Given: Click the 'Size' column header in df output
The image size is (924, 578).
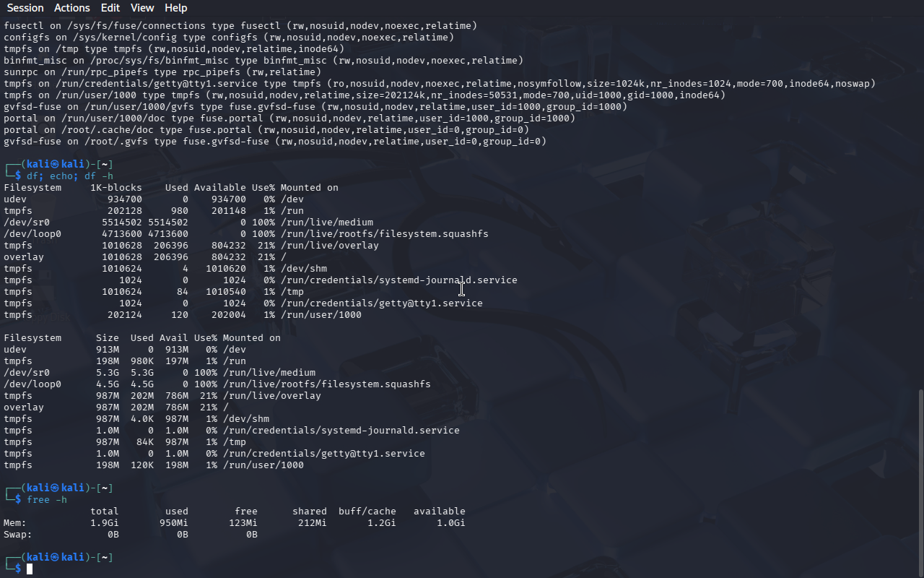Looking at the screenshot, I should (x=107, y=338).
